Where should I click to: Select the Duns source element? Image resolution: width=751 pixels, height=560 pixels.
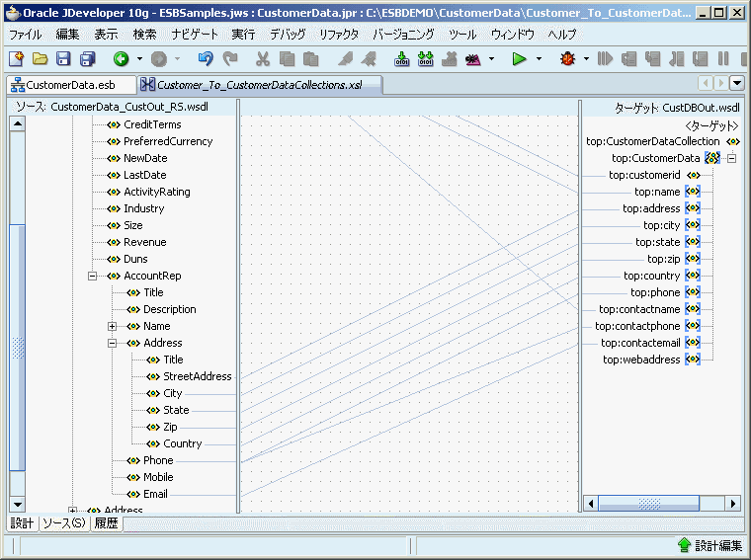(x=135, y=259)
